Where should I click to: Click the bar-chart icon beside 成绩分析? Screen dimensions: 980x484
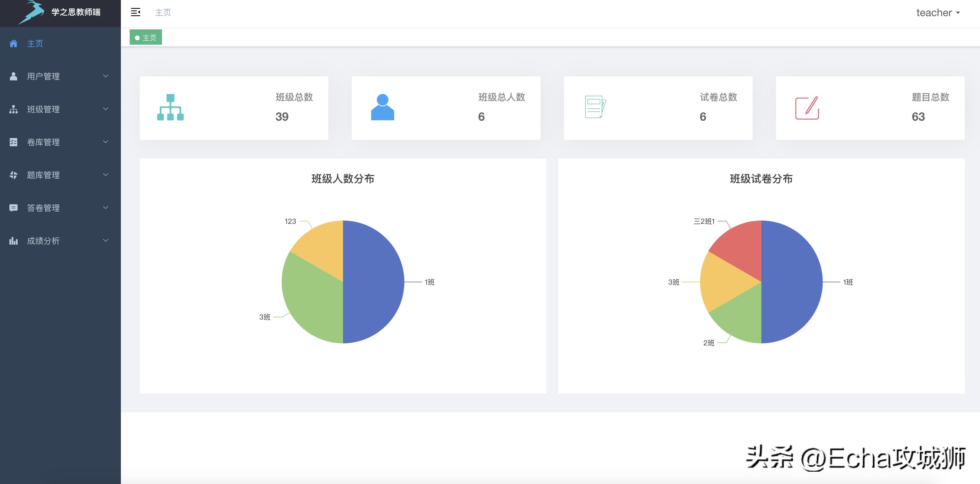tap(14, 241)
